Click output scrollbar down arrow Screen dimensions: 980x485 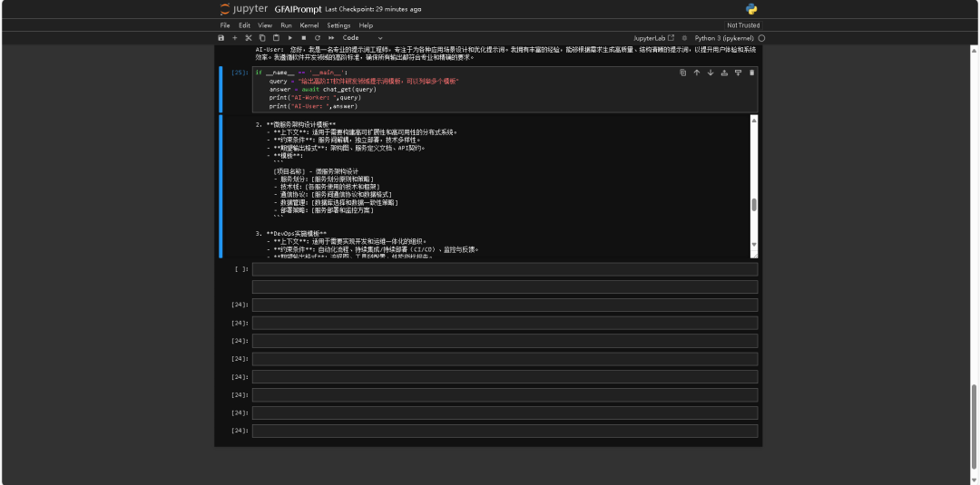coord(754,245)
